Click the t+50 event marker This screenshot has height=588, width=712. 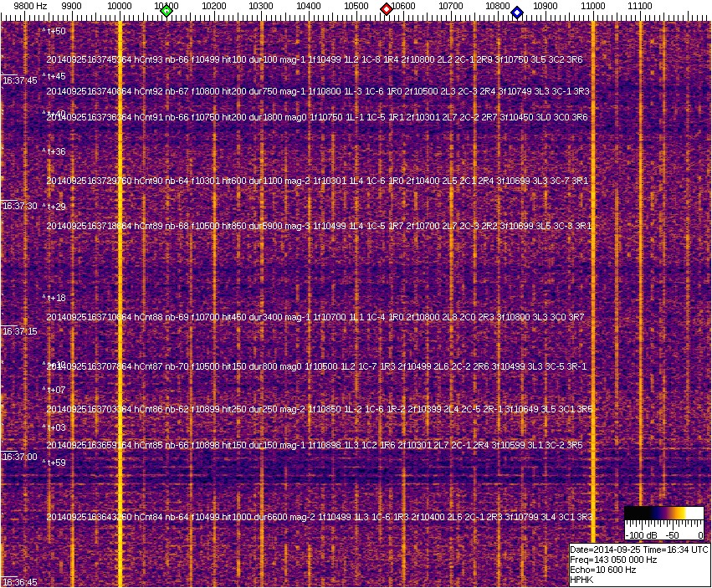55,31
